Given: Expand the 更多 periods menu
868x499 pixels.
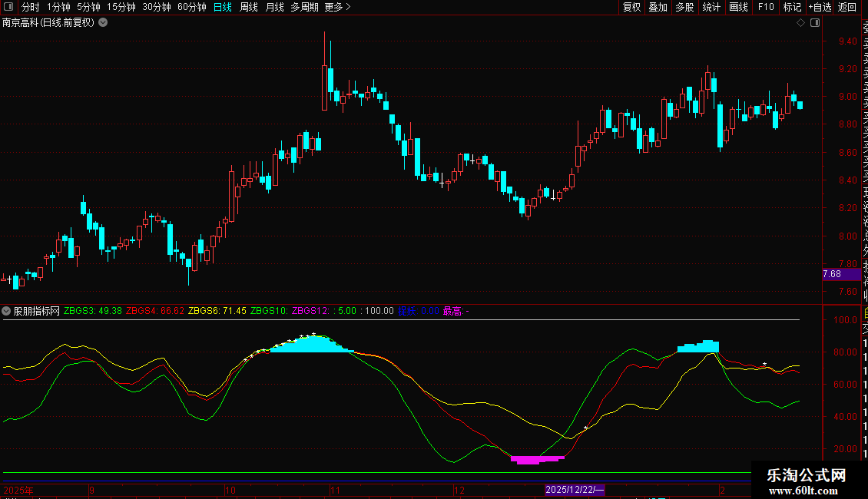Looking at the screenshot, I should pyautogui.click(x=337, y=7).
